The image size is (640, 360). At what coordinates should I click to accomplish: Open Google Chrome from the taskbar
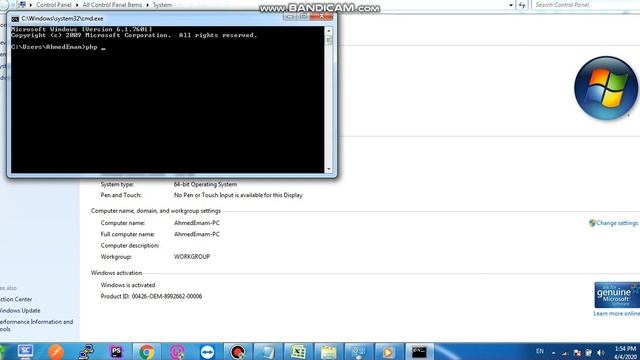coord(147,351)
